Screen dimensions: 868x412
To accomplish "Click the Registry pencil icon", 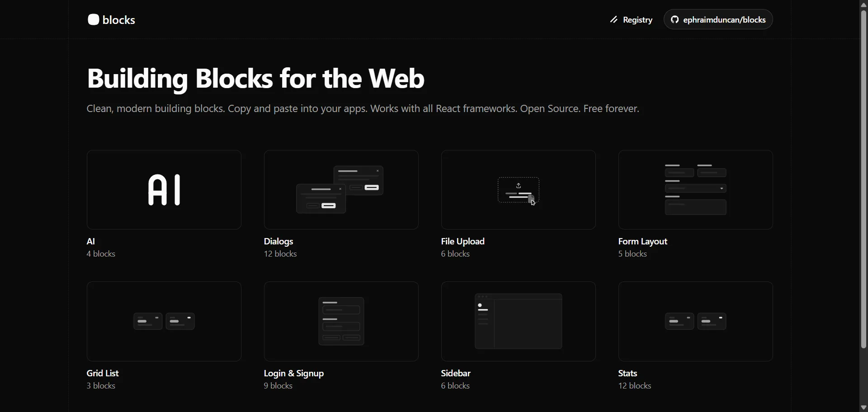I will (x=614, y=20).
